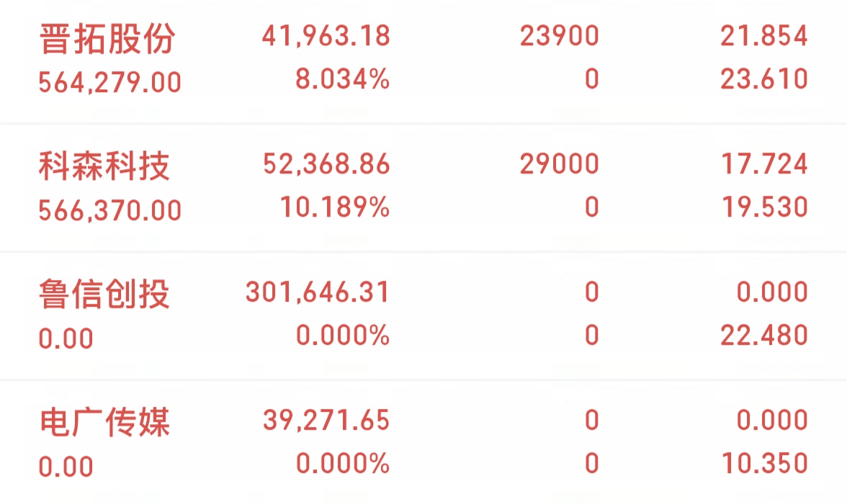The width and height of the screenshot is (847, 504).
Task: Click profit amount 301,646.31
Action: [318, 292]
